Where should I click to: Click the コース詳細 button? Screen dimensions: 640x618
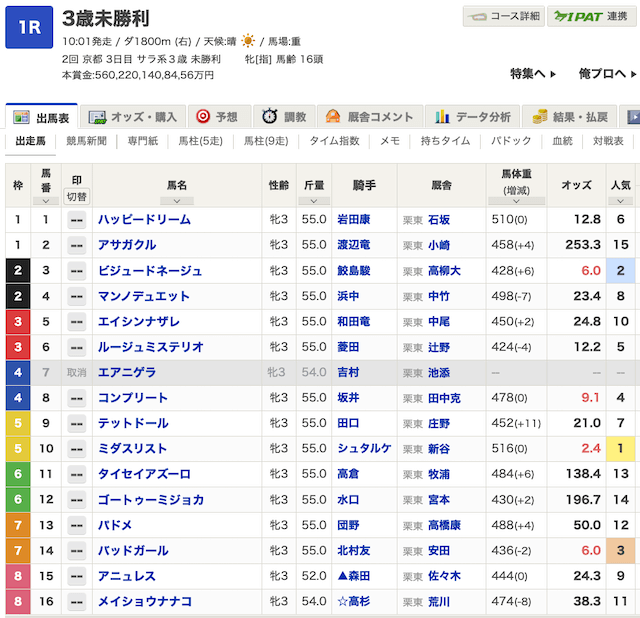504,16
